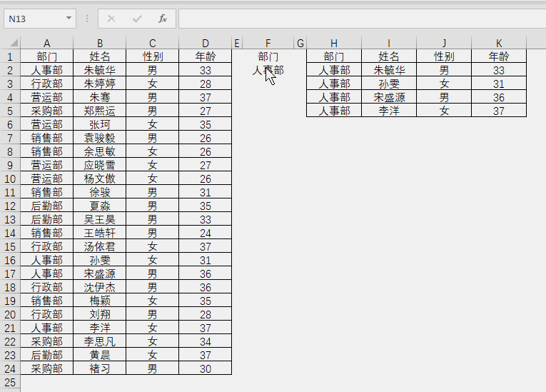Select row 25 header
This screenshot has width=546, height=392.
[x=10, y=382]
